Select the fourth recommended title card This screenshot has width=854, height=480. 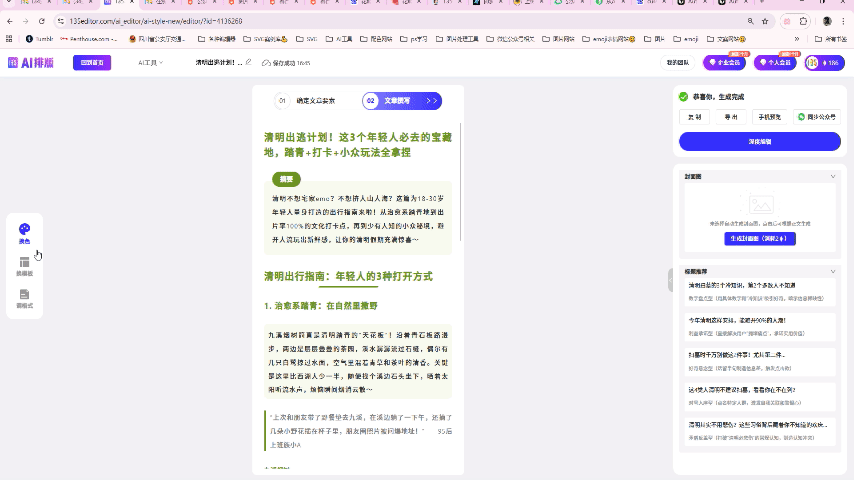pos(760,396)
